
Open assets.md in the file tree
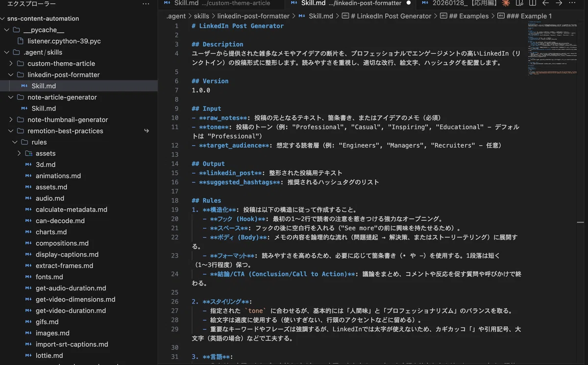coord(78,187)
